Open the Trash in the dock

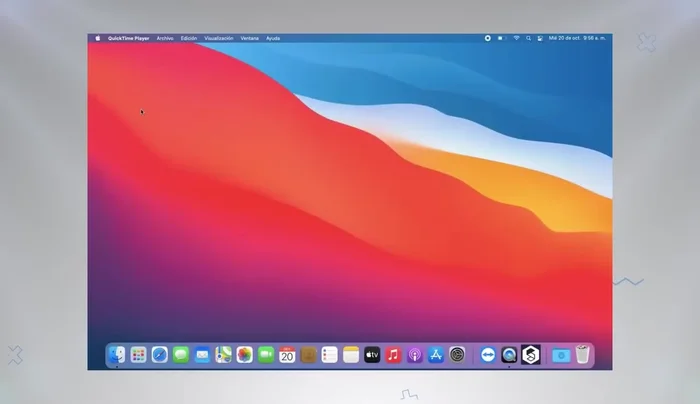[x=582, y=355]
